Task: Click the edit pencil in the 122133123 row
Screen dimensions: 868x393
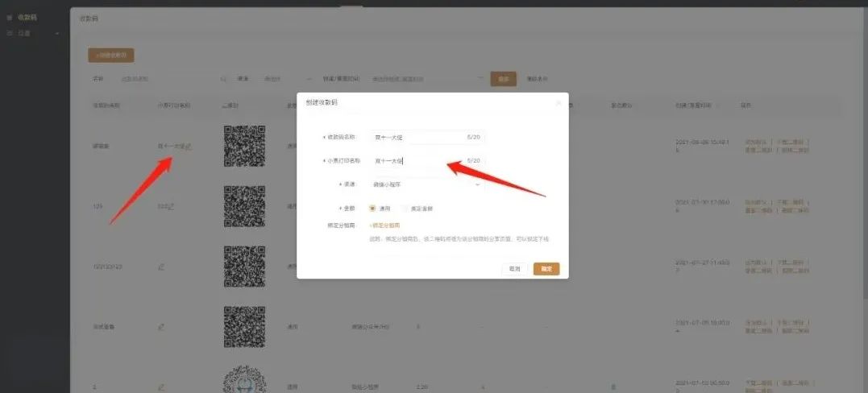Action: click(x=161, y=267)
